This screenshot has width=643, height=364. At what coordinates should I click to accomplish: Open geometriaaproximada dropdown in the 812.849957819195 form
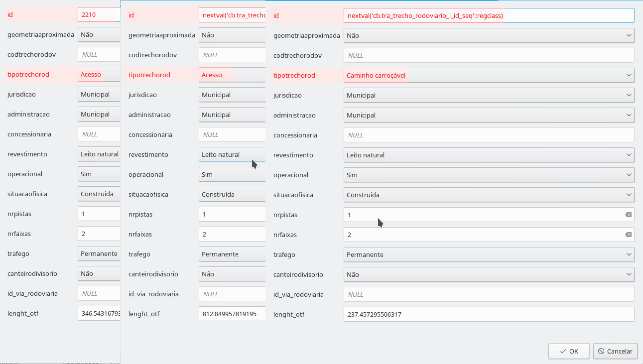(232, 35)
